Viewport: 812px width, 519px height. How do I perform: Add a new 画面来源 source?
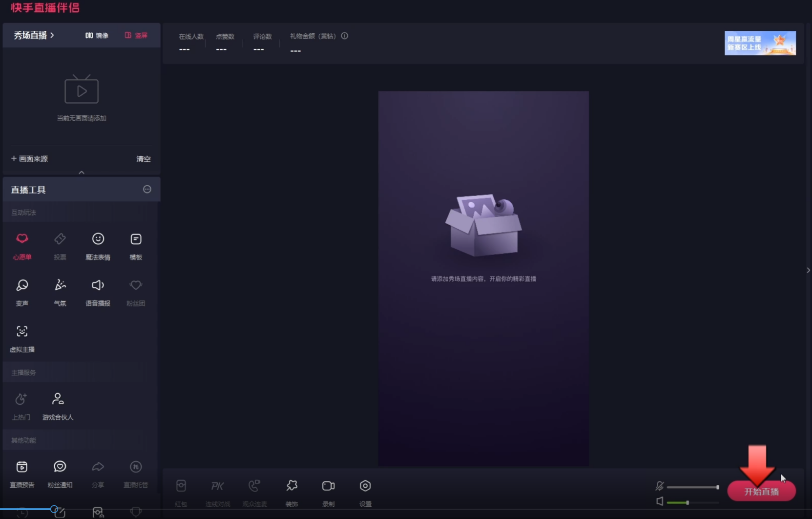click(x=29, y=159)
